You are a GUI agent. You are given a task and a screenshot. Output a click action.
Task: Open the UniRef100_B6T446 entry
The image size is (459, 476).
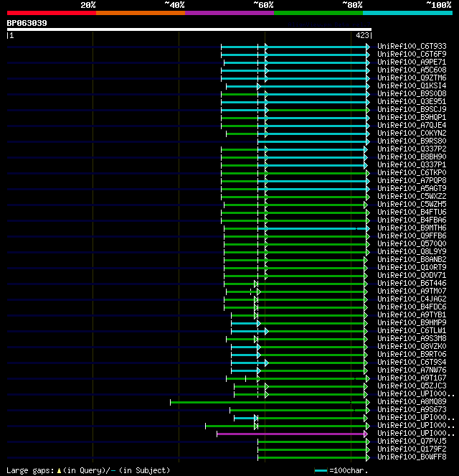[x=412, y=283]
